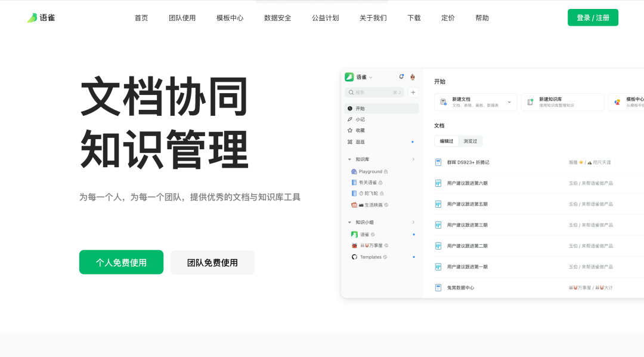Click the Playground knowledge base icon
This screenshot has width=644, height=357.
pyautogui.click(x=354, y=171)
